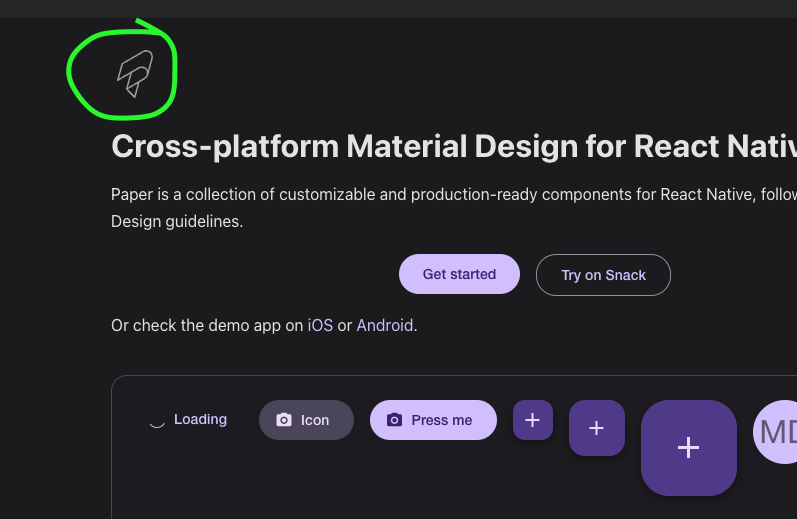Screen dimensions: 797x519
Task: Click the large plus FAB
Action: pyautogui.click(x=689, y=448)
